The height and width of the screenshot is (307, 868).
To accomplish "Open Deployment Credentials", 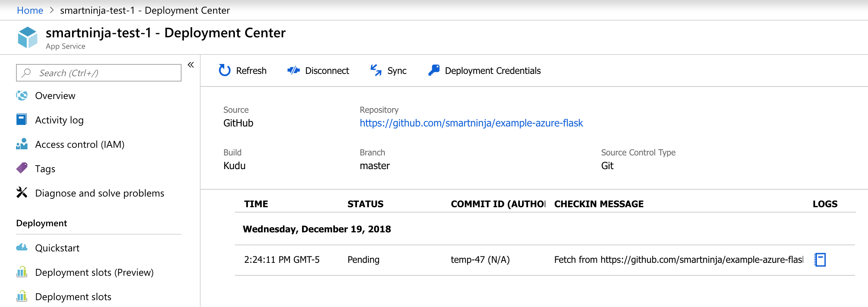I will click(x=493, y=71).
